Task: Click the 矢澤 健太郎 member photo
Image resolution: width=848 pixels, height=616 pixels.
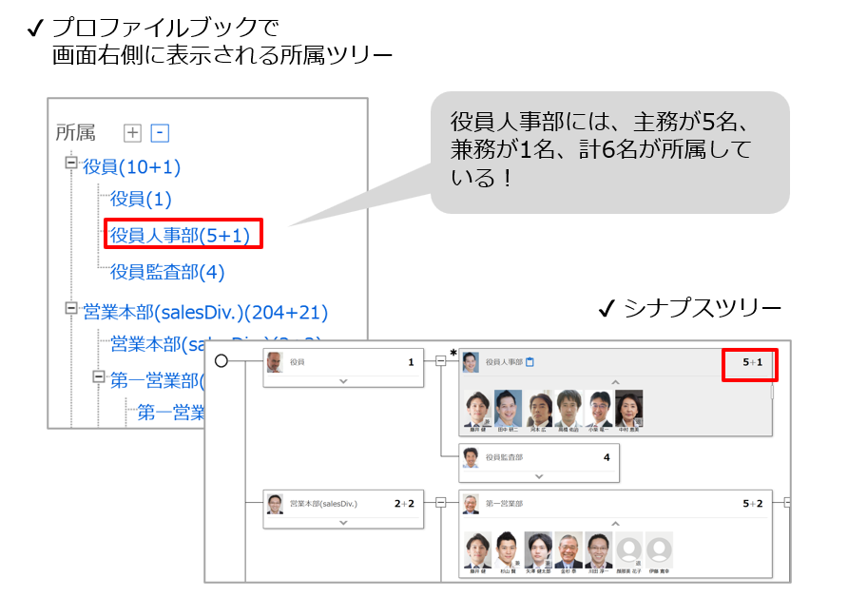Action: 538,550
